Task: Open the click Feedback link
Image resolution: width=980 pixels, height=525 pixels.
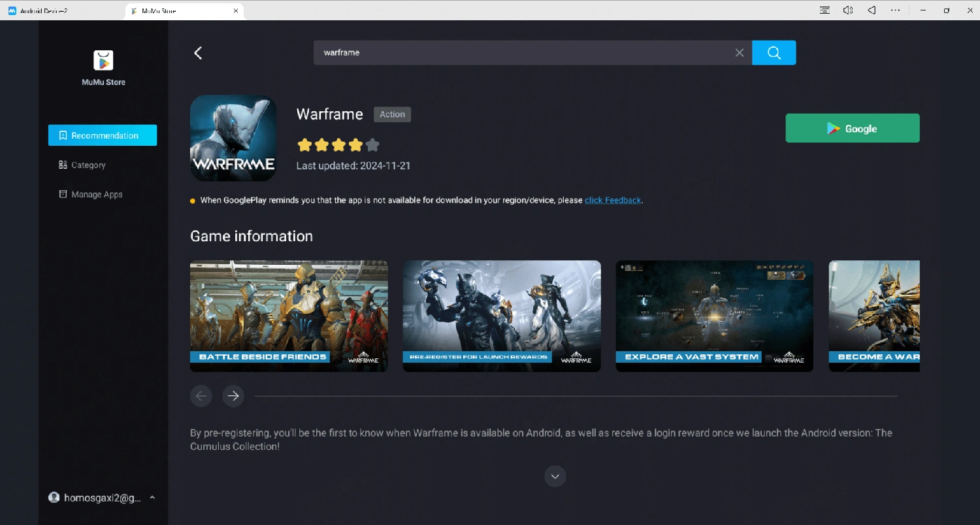Action: click(x=612, y=200)
